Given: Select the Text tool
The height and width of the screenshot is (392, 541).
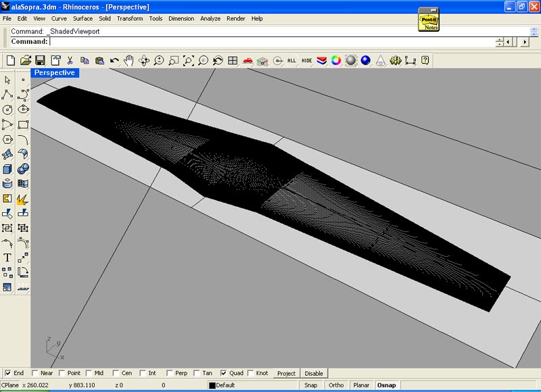Looking at the screenshot, I should (x=7, y=258).
